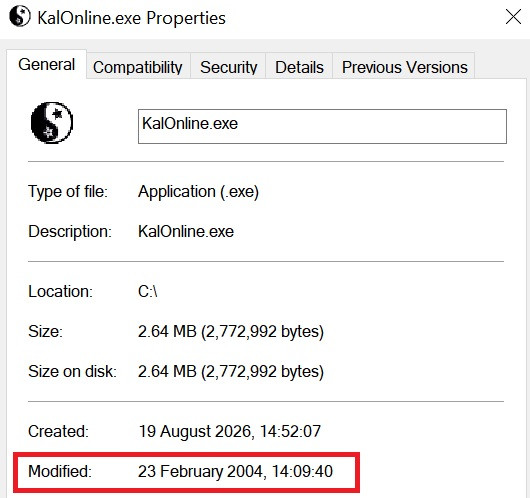530x498 pixels.
Task: Open the Security tab
Action: (x=228, y=67)
